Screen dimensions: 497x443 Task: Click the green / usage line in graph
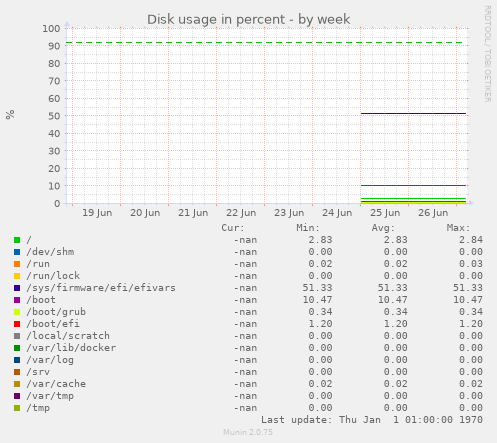[413, 199]
